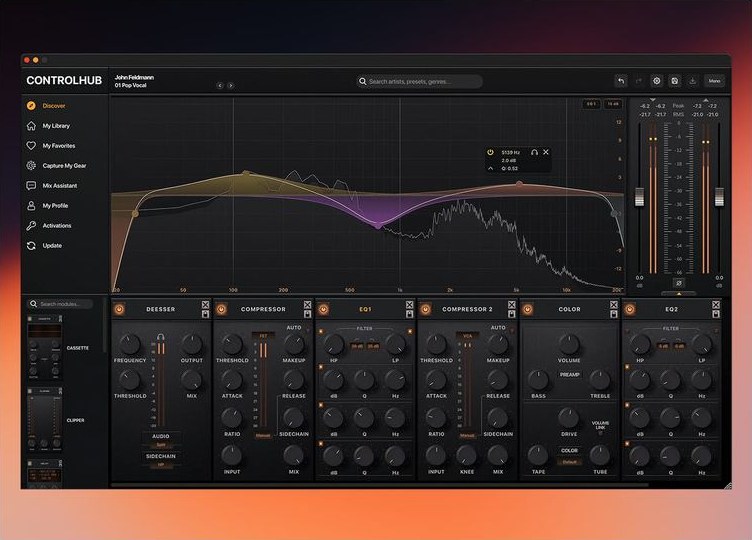
Task: Open Compressor 2 VCA type dropdown
Action: tap(468, 336)
